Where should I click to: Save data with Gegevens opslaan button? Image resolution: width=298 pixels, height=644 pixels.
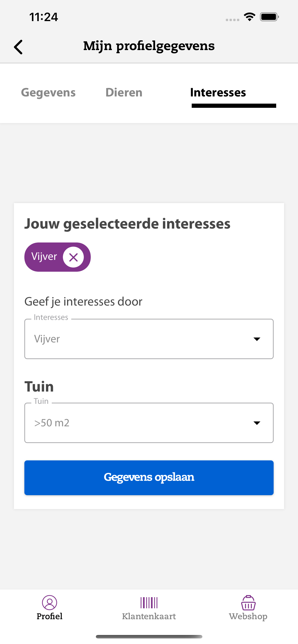pos(149,478)
